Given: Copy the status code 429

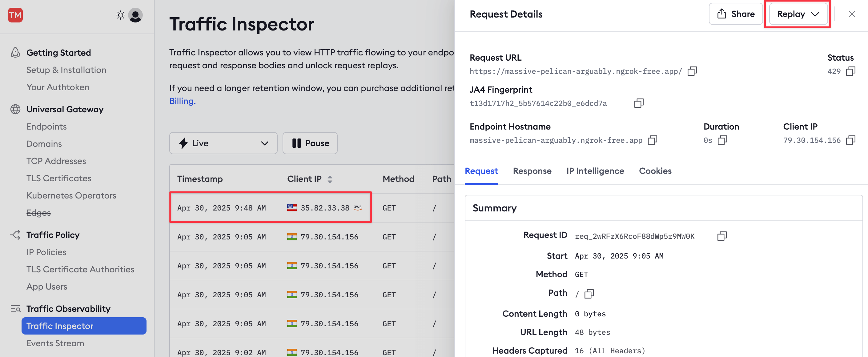Looking at the screenshot, I should [850, 71].
